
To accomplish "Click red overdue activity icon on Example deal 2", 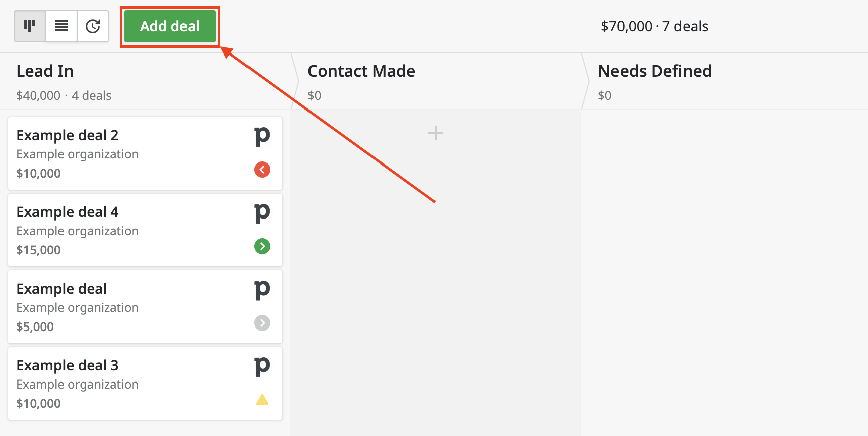I will click(262, 170).
